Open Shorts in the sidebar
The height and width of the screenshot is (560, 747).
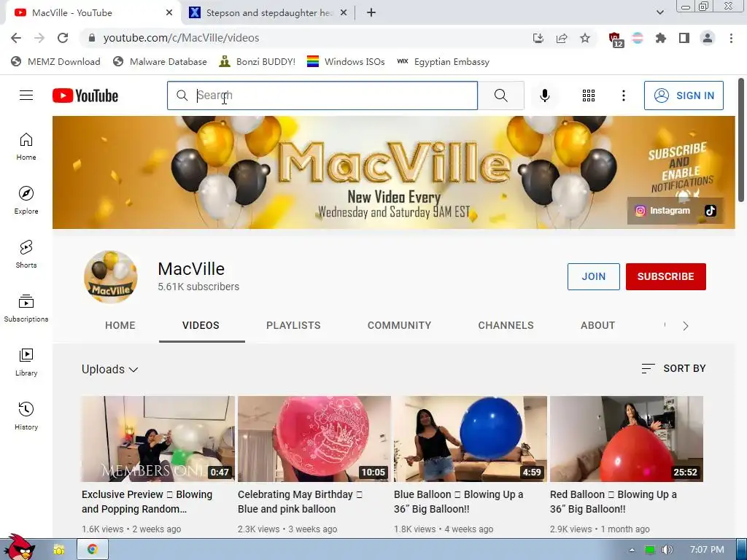click(x=26, y=254)
